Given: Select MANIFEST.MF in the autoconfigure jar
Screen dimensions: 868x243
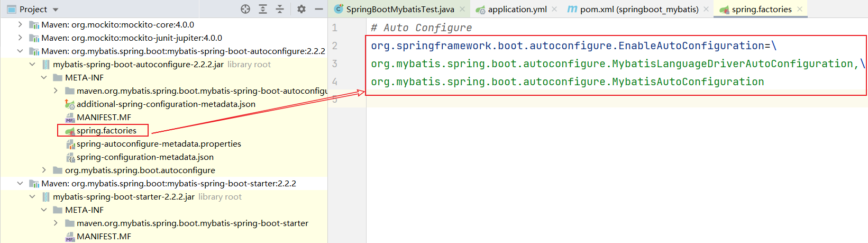Looking at the screenshot, I should 104,117.
